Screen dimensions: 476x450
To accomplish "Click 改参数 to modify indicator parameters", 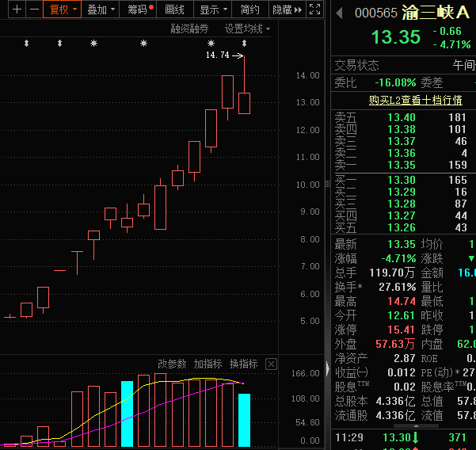I will pyautogui.click(x=172, y=364).
